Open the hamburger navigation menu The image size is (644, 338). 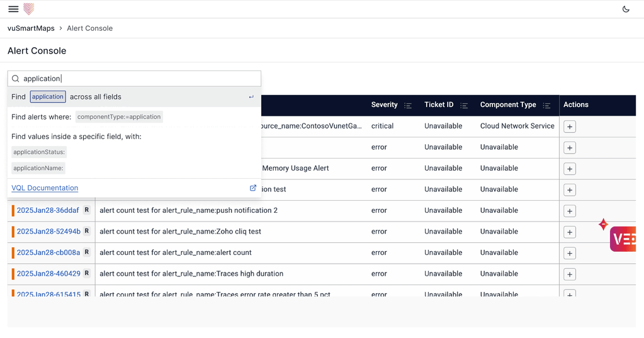point(13,9)
